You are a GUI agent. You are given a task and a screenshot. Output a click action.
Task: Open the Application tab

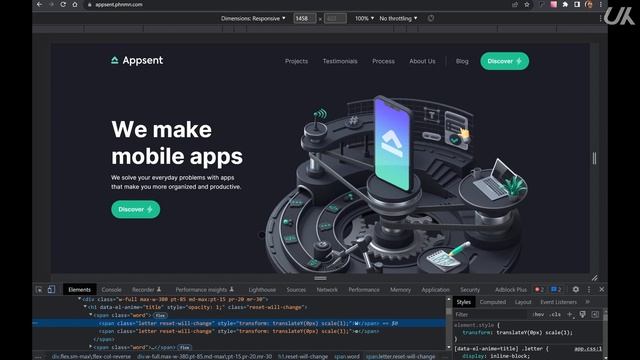coord(435,289)
